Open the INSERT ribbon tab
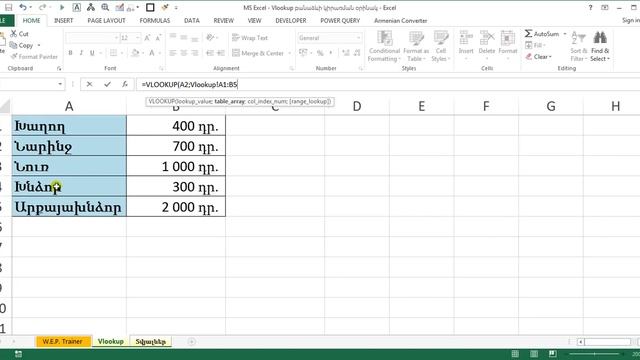The height and width of the screenshot is (360, 640). [x=64, y=20]
